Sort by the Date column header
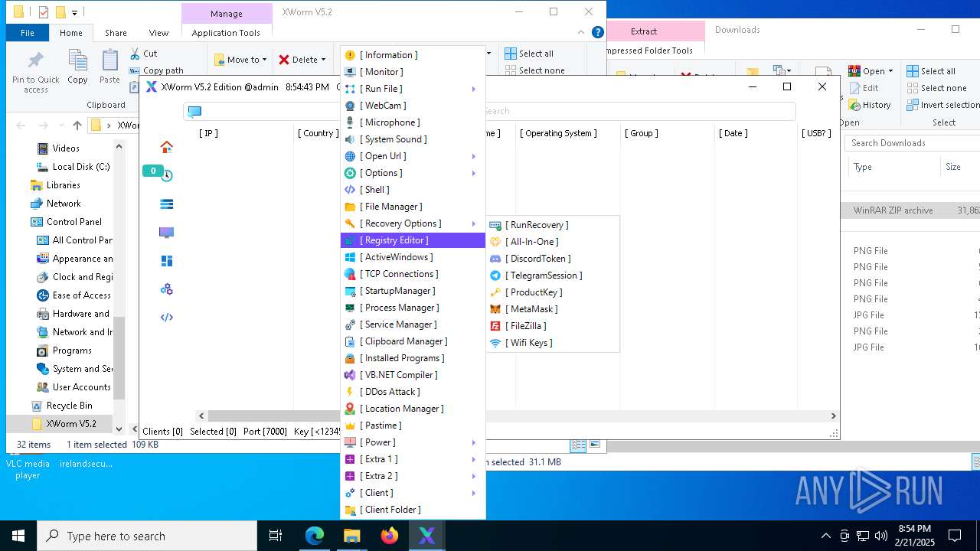Screen dimensions: 980x551 [733, 133]
